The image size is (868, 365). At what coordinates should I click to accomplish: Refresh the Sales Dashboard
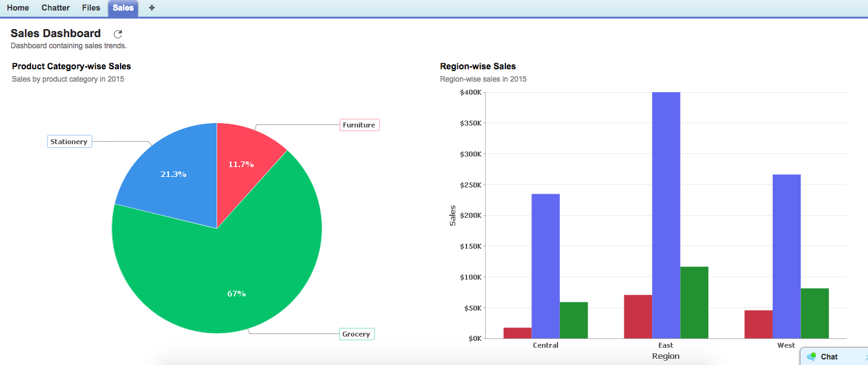pos(118,34)
